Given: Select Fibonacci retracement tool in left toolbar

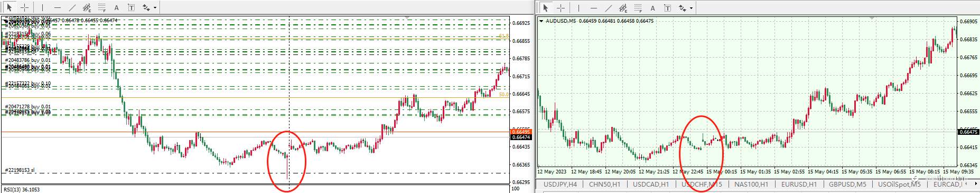Looking at the screenshot, I should (101, 7).
